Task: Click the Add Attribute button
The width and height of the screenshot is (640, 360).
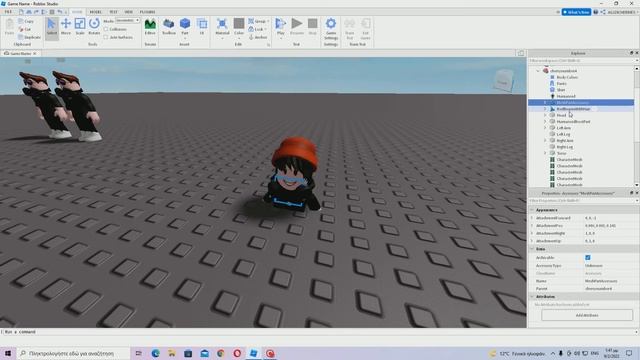Action: (587, 315)
